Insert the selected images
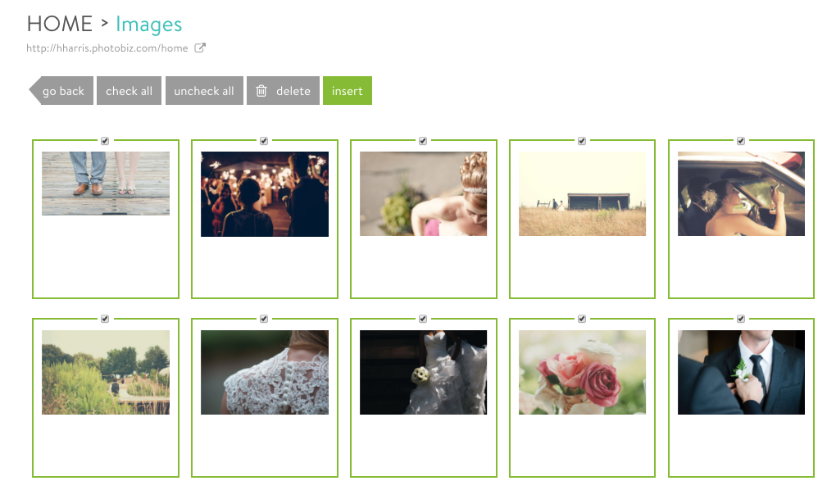 pyautogui.click(x=347, y=91)
